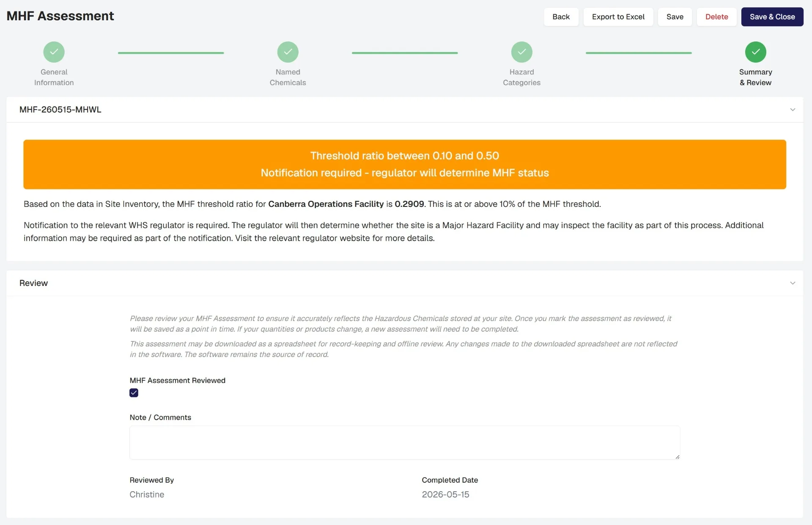Image resolution: width=812 pixels, height=525 pixels.
Task: Click the MHF-260515-MHWL section header text
Action: (x=60, y=110)
